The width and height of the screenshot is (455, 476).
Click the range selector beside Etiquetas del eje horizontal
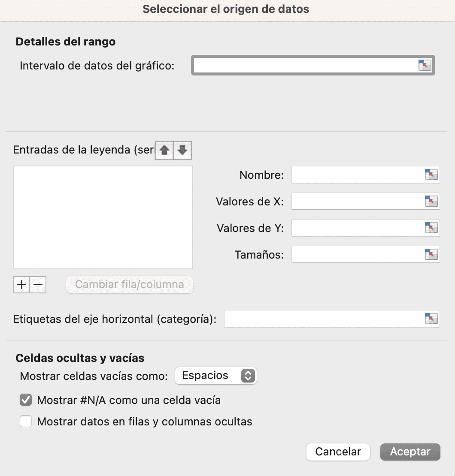click(x=431, y=319)
